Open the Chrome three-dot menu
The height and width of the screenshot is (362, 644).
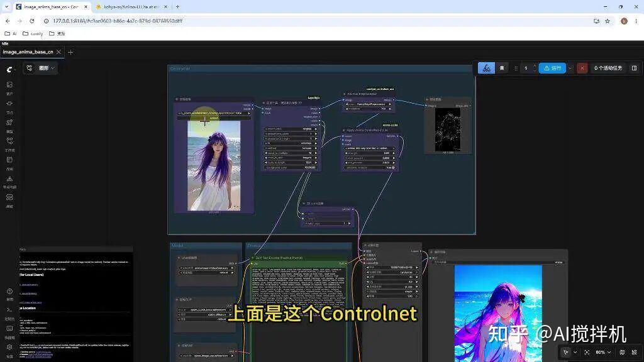point(636,21)
